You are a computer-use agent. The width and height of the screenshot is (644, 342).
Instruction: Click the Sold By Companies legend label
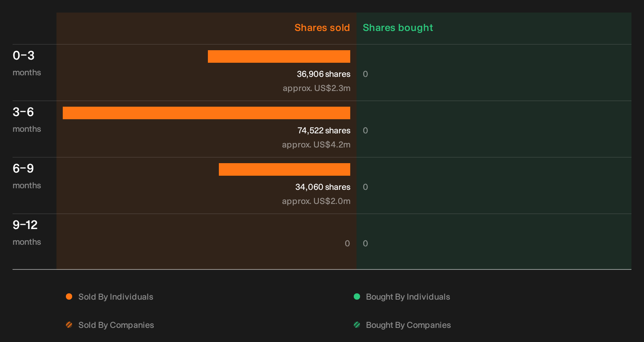(x=116, y=325)
